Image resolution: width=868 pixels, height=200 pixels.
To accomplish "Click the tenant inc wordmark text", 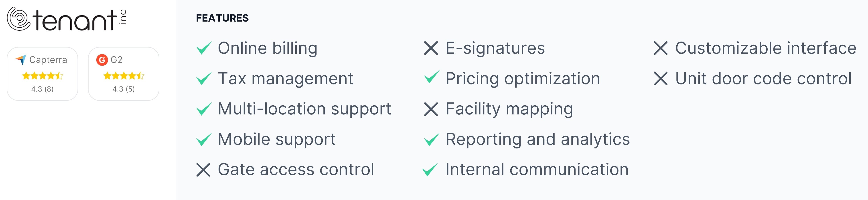I will pyautogui.click(x=79, y=20).
